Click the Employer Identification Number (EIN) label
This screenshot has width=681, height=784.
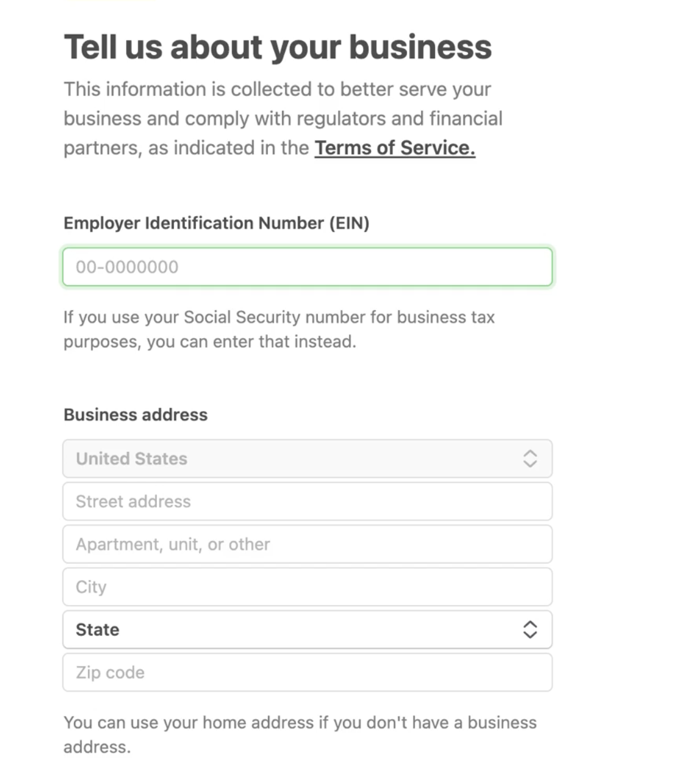coord(217,223)
